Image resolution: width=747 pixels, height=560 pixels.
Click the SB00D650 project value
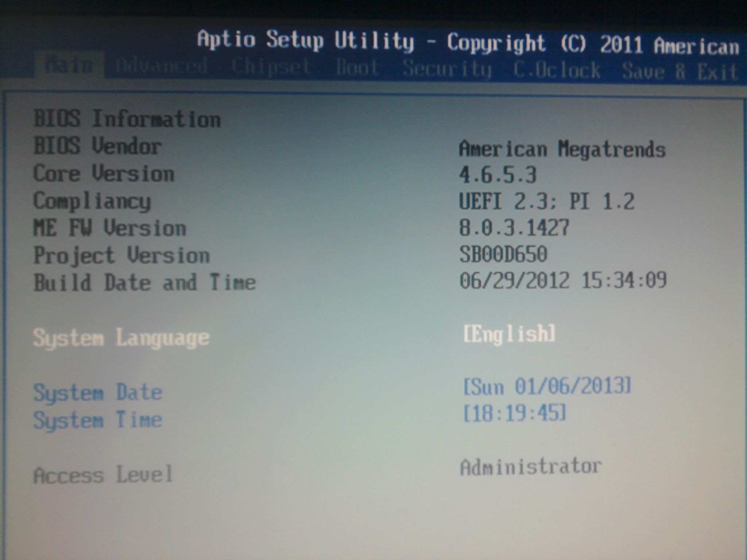point(503,254)
